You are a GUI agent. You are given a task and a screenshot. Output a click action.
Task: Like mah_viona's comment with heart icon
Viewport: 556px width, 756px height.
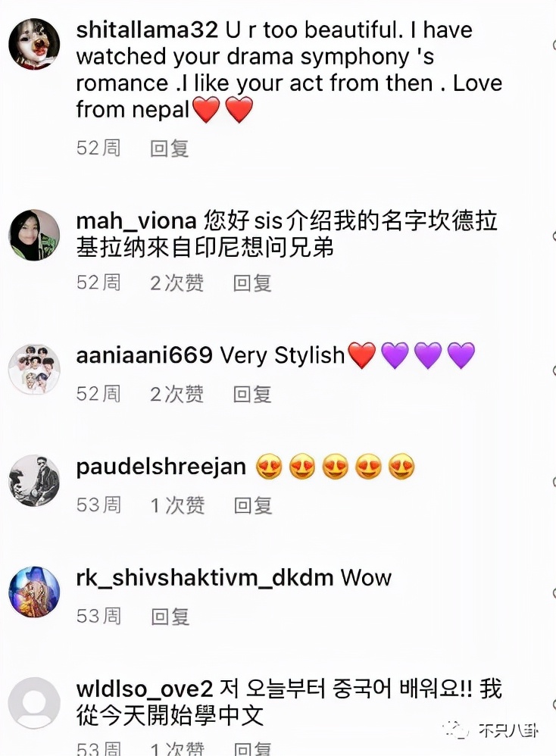point(554,236)
